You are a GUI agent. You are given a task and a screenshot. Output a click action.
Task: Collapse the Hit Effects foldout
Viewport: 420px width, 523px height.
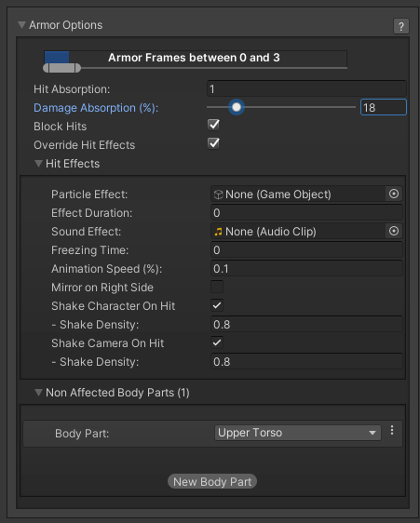39,164
